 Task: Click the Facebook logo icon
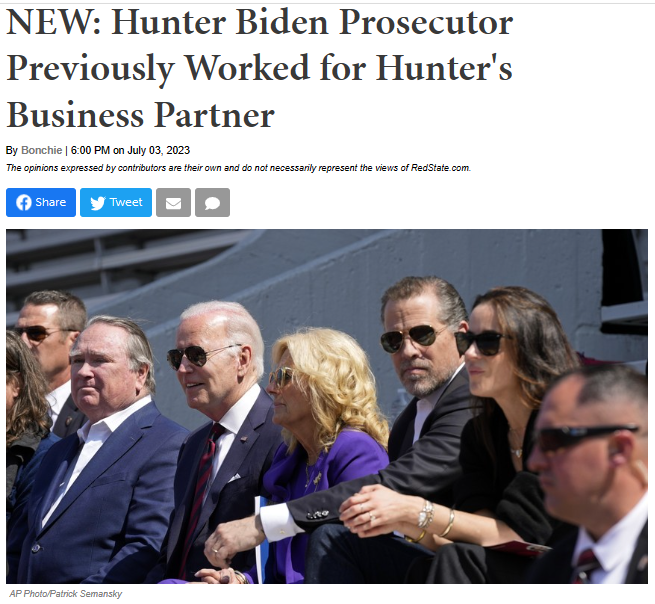tap(23, 203)
